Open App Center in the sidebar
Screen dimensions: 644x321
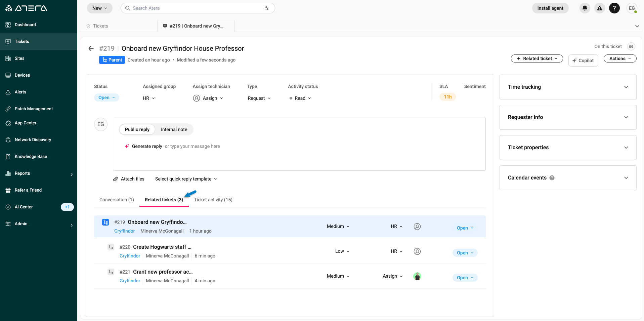(x=39, y=123)
